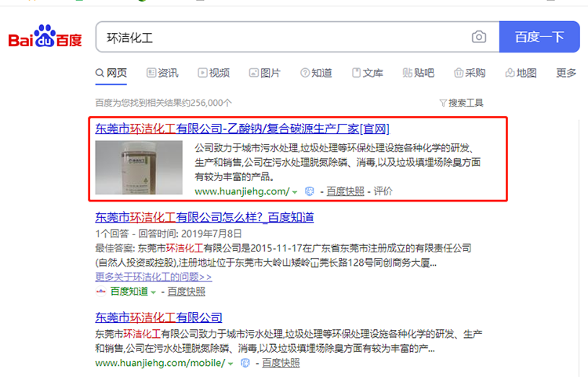Click the shield icon beside www.huanjiehg.com/
Screen dimensions: 588x377
pyautogui.click(x=309, y=191)
